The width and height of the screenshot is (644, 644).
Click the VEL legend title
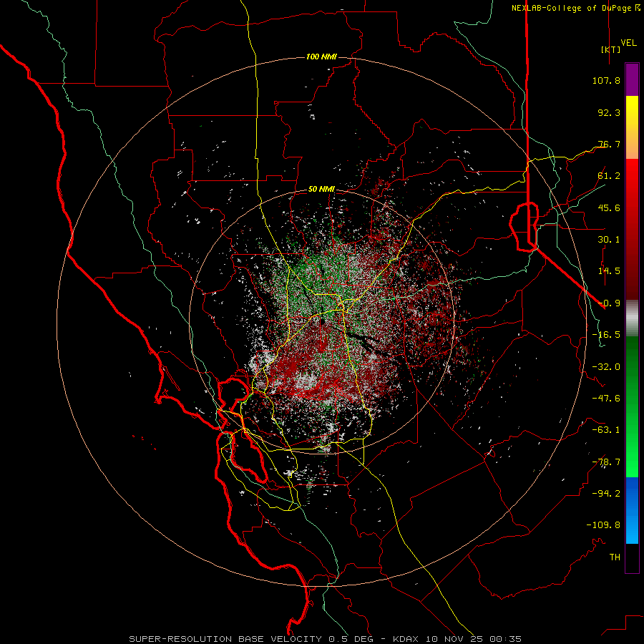click(628, 43)
